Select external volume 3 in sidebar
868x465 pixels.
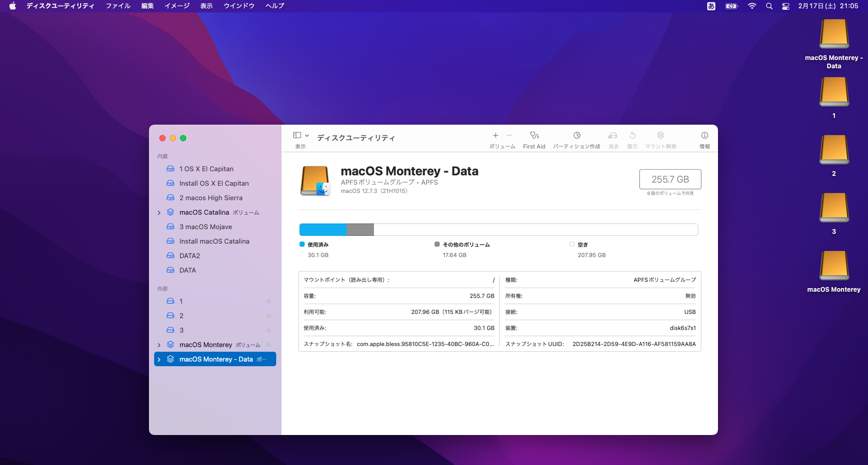tap(215, 330)
